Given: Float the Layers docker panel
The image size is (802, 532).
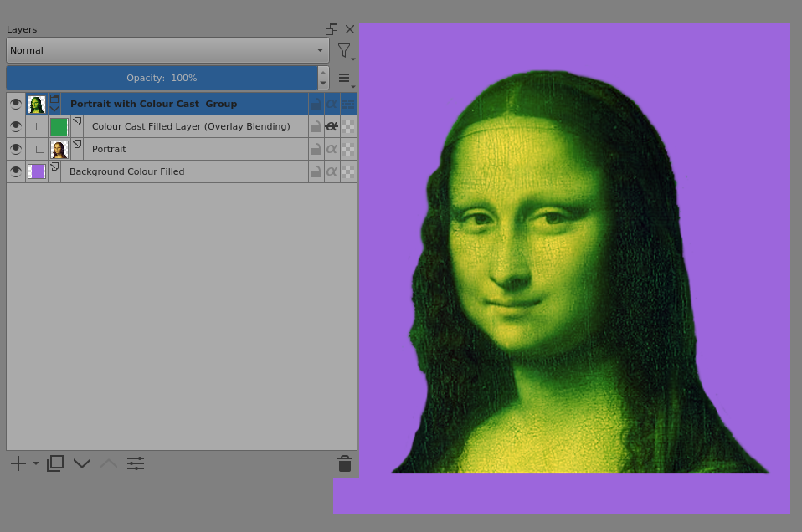Looking at the screenshot, I should pos(332,29).
